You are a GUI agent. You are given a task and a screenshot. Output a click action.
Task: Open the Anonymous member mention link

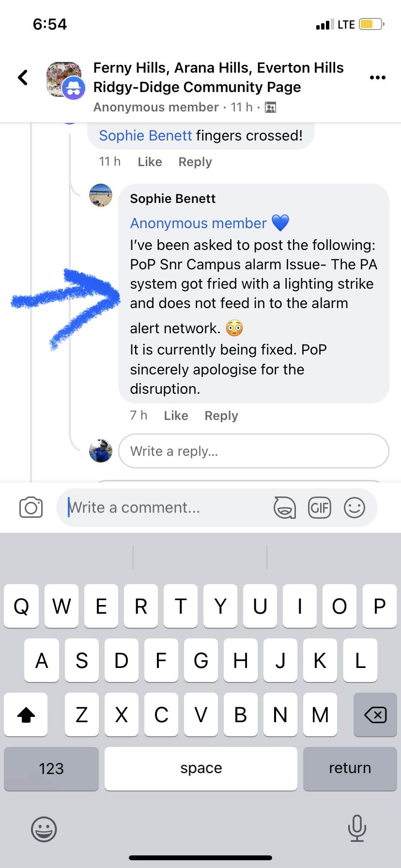point(198,223)
